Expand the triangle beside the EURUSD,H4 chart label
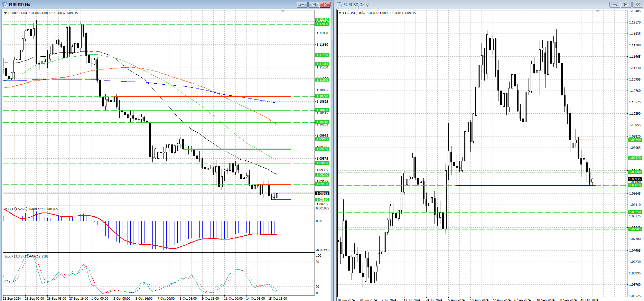 (6, 13)
